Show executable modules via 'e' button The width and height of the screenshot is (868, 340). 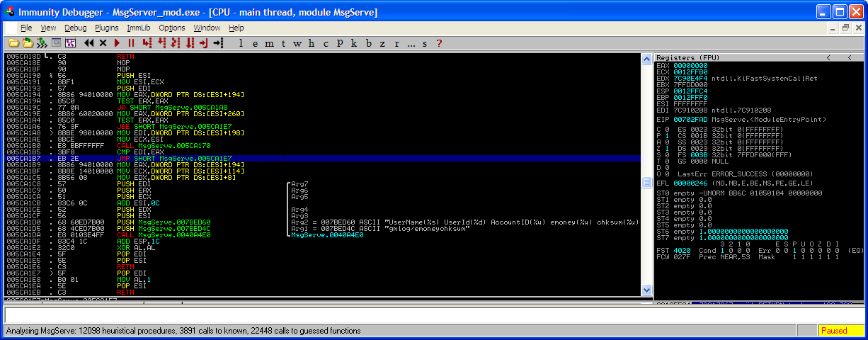point(255,43)
